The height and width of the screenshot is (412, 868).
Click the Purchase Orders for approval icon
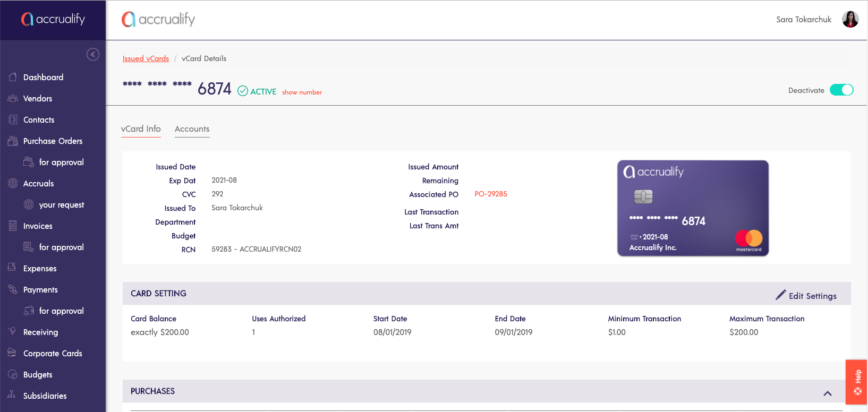click(x=29, y=162)
